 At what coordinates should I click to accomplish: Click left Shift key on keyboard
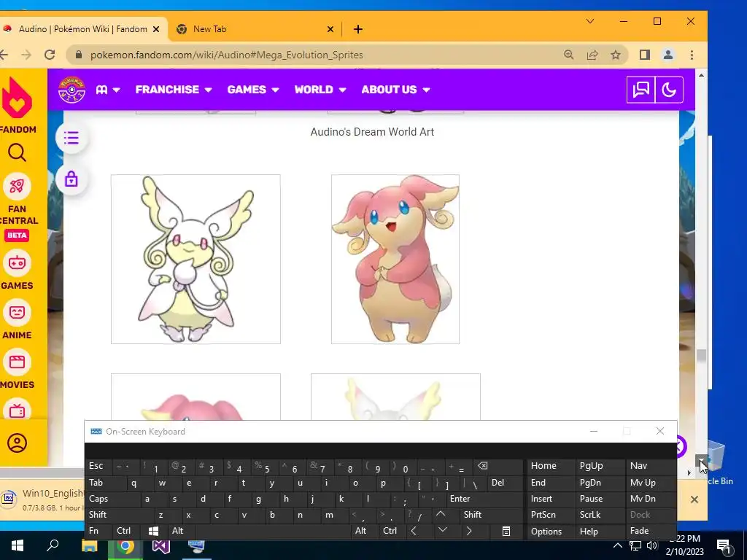tap(120, 515)
